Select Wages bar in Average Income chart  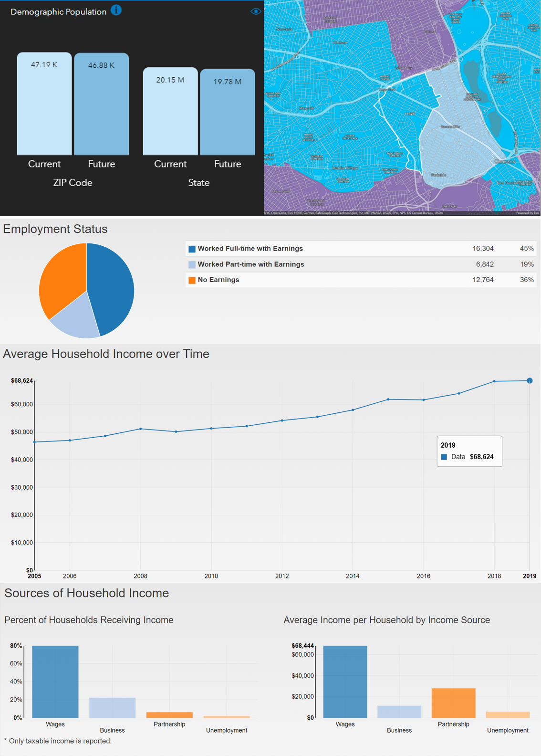[x=345, y=682]
